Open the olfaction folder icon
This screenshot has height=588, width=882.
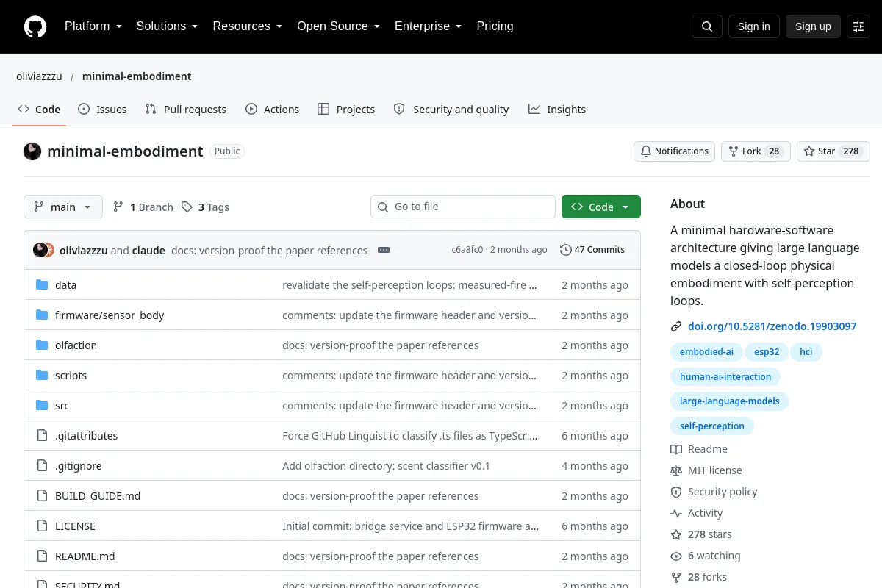[42, 345]
